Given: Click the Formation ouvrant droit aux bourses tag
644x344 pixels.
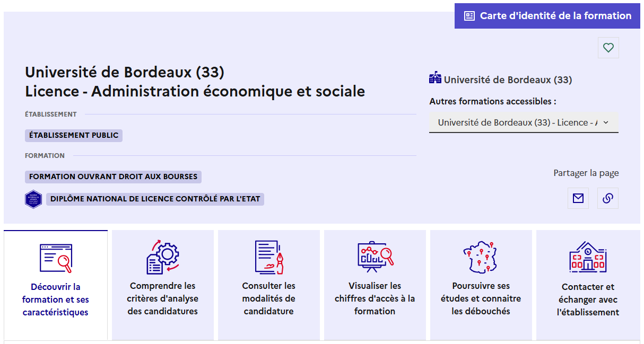Looking at the screenshot, I should point(113,177).
